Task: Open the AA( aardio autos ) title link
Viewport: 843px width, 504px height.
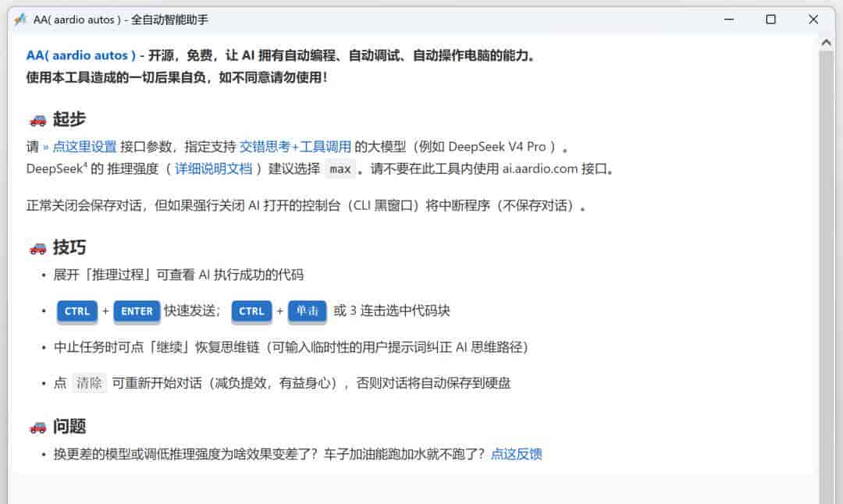Action: (x=80, y=55)
